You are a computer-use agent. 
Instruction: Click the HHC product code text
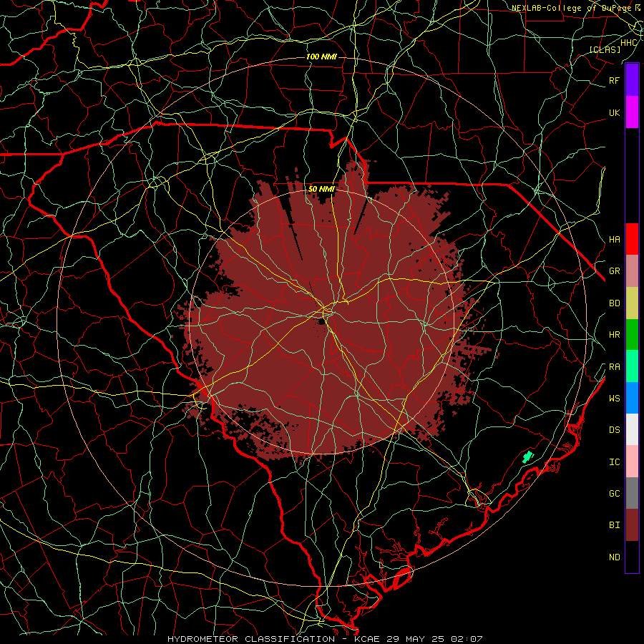tap(628, 43)
